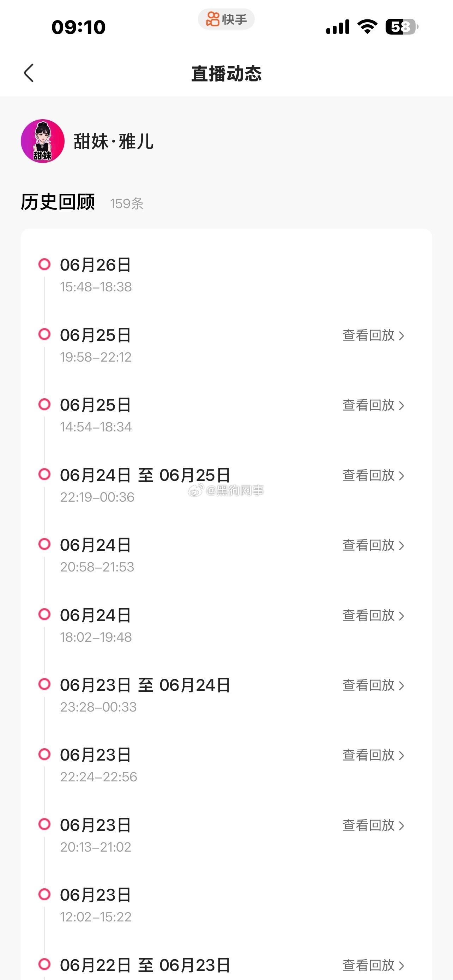Open the 06月26日 15:48–18:38 live record

click(226, 276)
